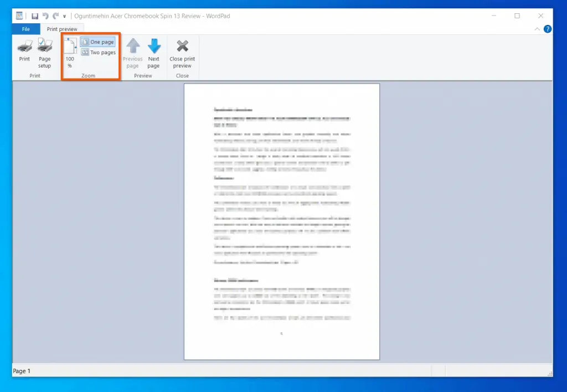Image resolution: width=567 pixels, height=392 pixels.
Task: Expand the Customize Quick Access Toolbar dropdown
Action: pos(65,17)
